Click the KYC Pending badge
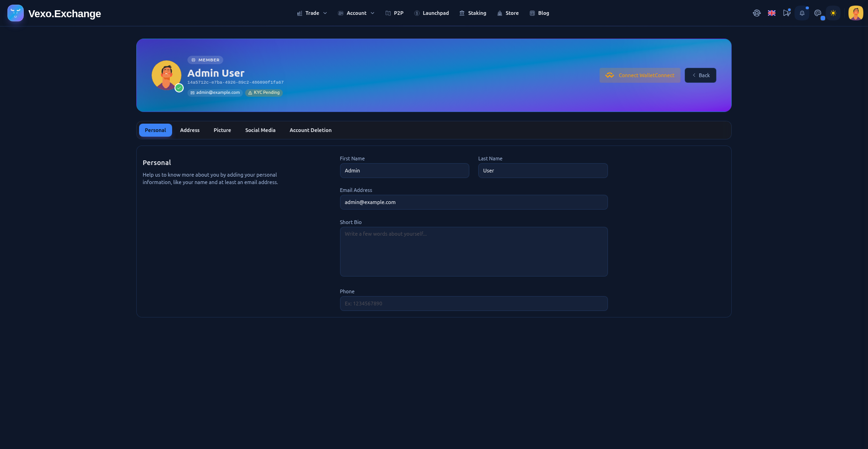The height and width of the screenshot is (449, 868). [264, 93]
